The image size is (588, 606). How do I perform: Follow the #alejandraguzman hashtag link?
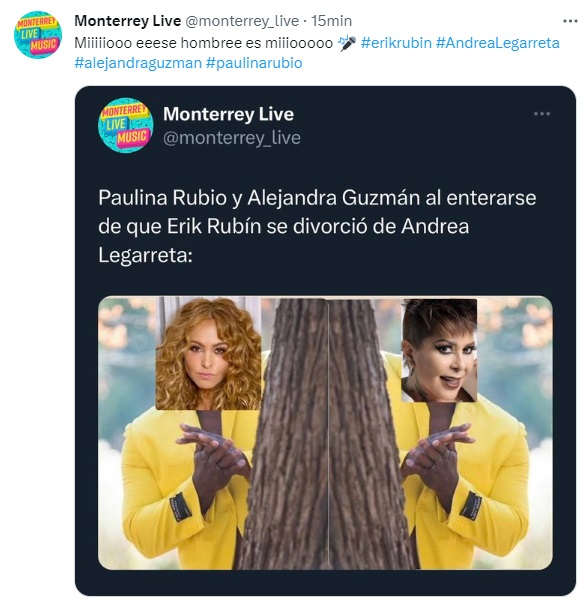(138, 63)
